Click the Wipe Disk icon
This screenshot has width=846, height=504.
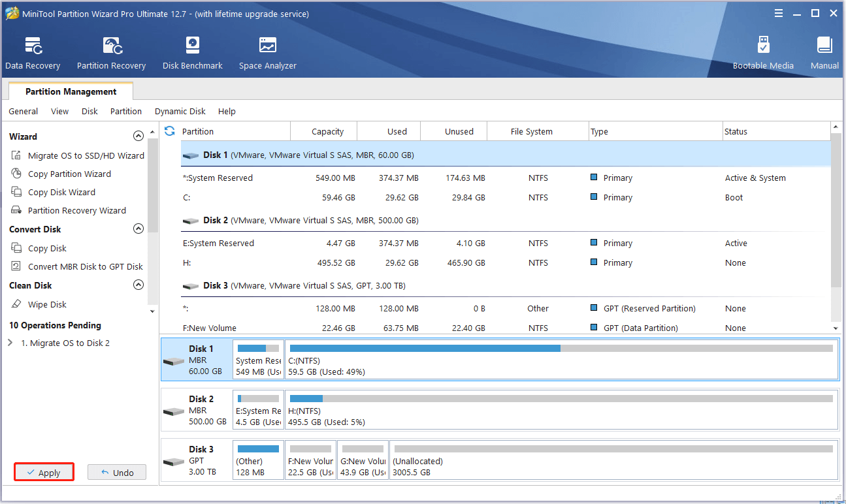tap(16, 304)
